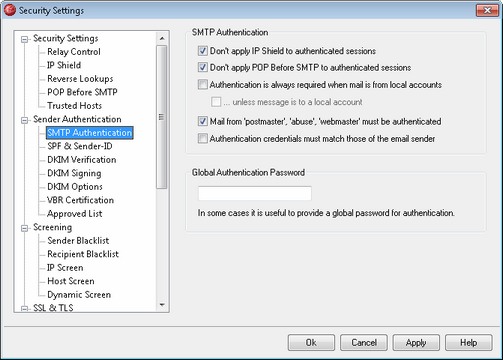Select Dynamic Screen under Screening
This screenshot has width=503, height=360.
coord(79,294)
